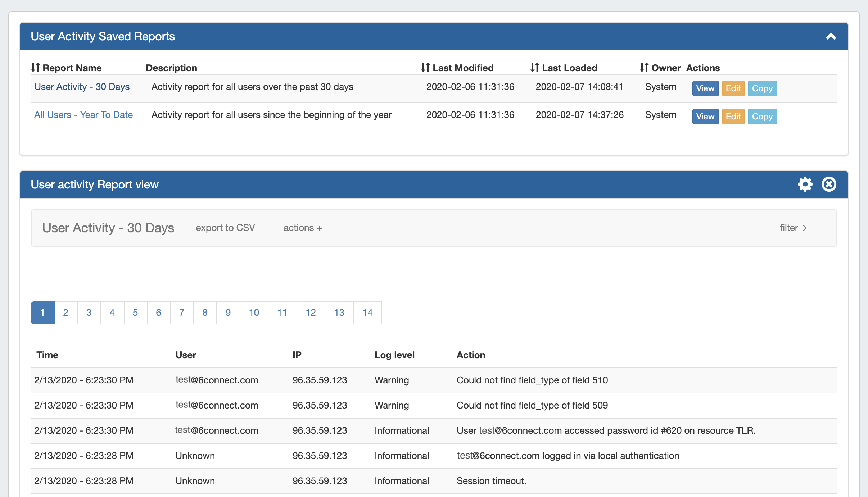This screenshot has width=868, height=497.
Task: Select results page 7
Action: point(182,313)
